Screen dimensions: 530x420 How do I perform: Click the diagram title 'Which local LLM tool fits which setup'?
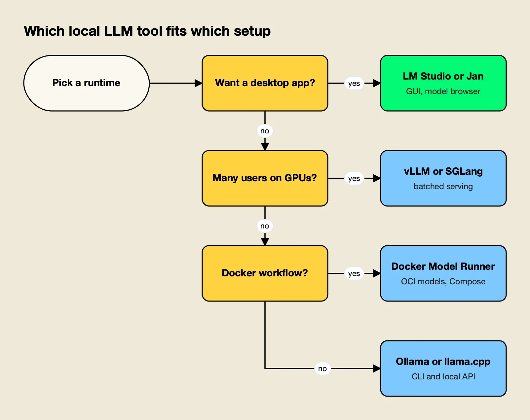(147, 31)
